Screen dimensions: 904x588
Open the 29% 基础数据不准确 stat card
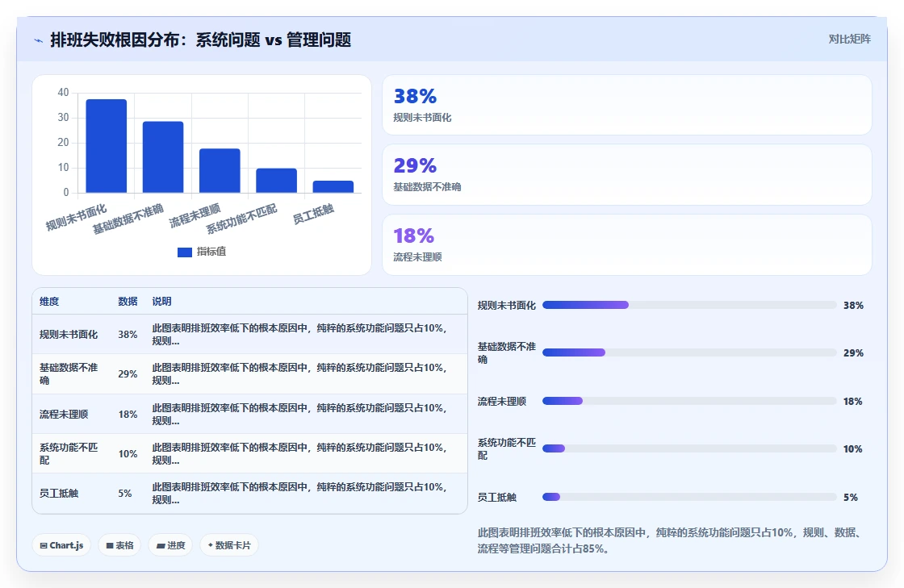[626, 174]
